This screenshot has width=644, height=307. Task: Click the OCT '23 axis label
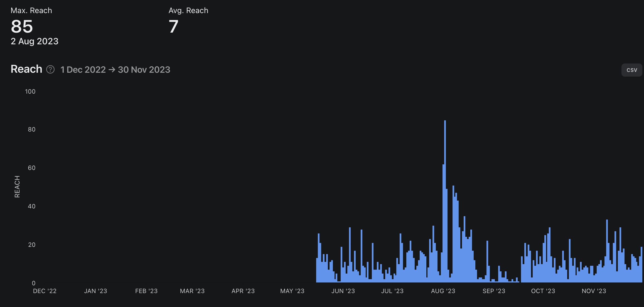click(543, 291)
